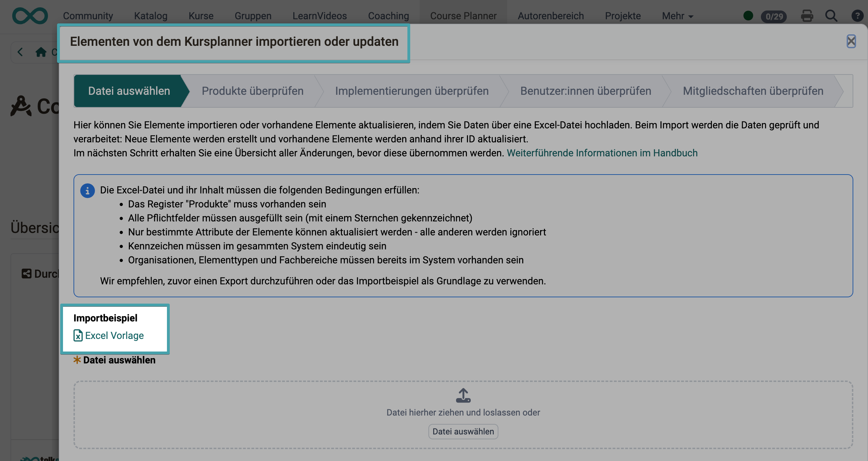Click the OpenOlat infinity logo
868x461 pixels.
30,16
